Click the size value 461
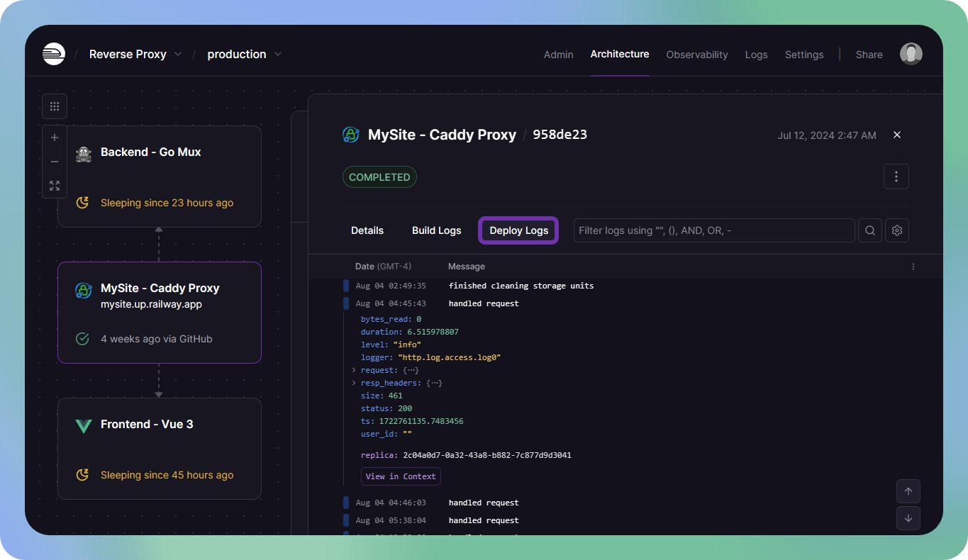Screen dimensions: 968x560 pos(396,396)
